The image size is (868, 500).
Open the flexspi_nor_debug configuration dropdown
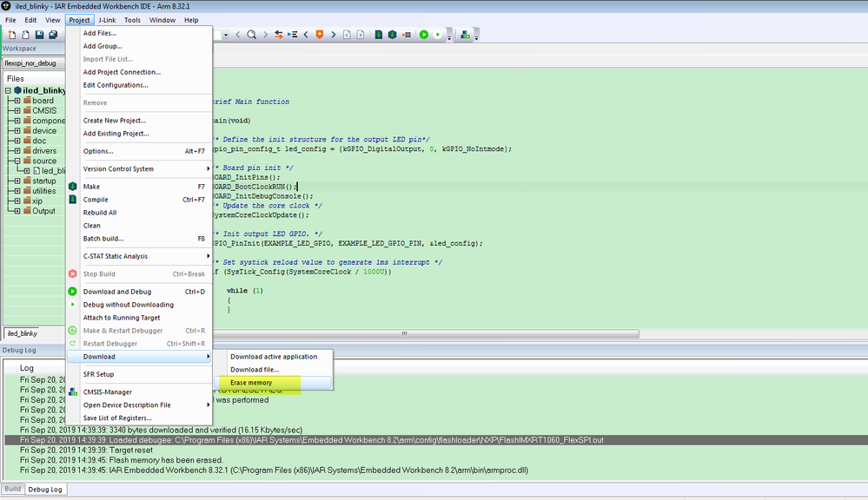[35, 63]
